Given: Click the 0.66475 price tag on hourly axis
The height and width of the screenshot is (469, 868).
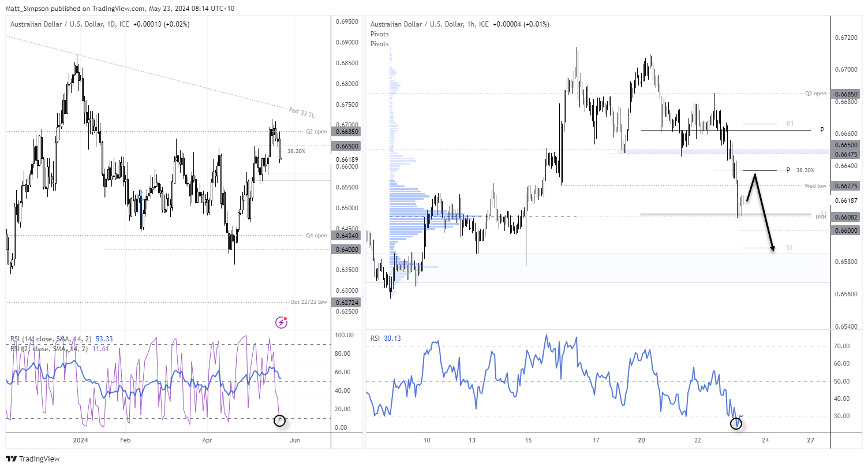Looking at the screenshot, I should [844, 154].
